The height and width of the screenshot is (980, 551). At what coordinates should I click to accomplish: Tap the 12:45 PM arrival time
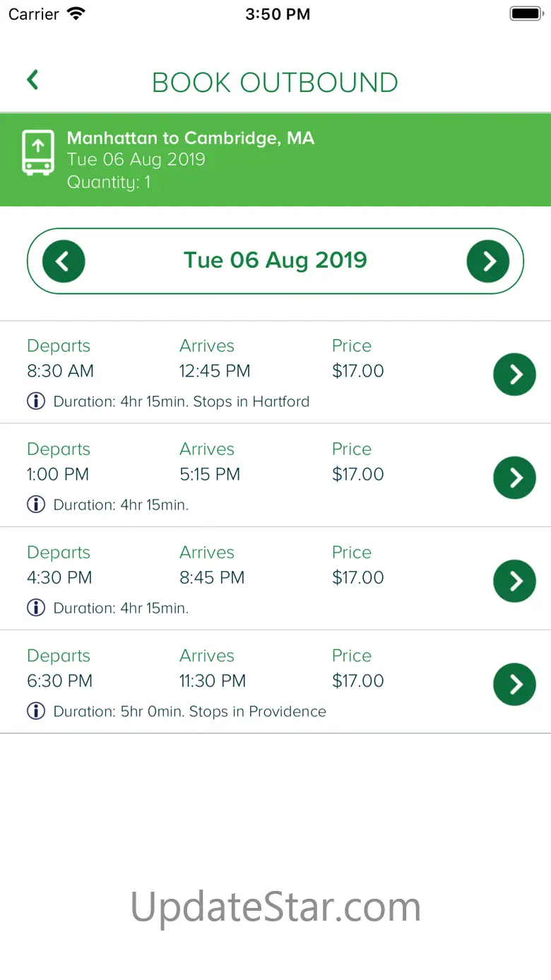coord(215,371)
